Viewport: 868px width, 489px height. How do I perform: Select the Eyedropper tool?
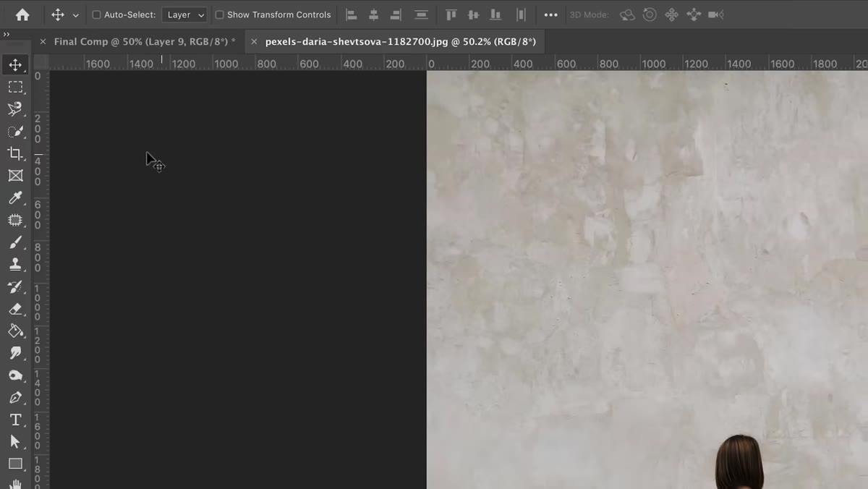[x=15, y=198]
